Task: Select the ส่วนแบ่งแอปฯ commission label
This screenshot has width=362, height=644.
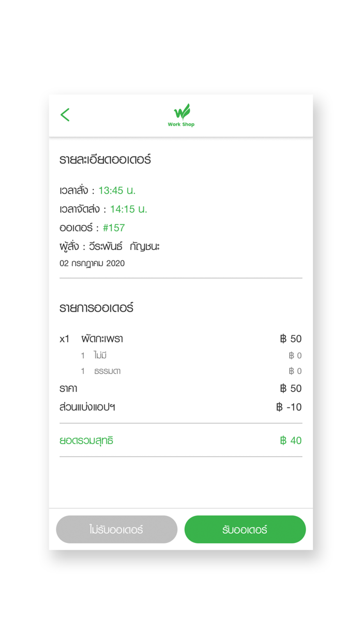Action: coord(87,407)
